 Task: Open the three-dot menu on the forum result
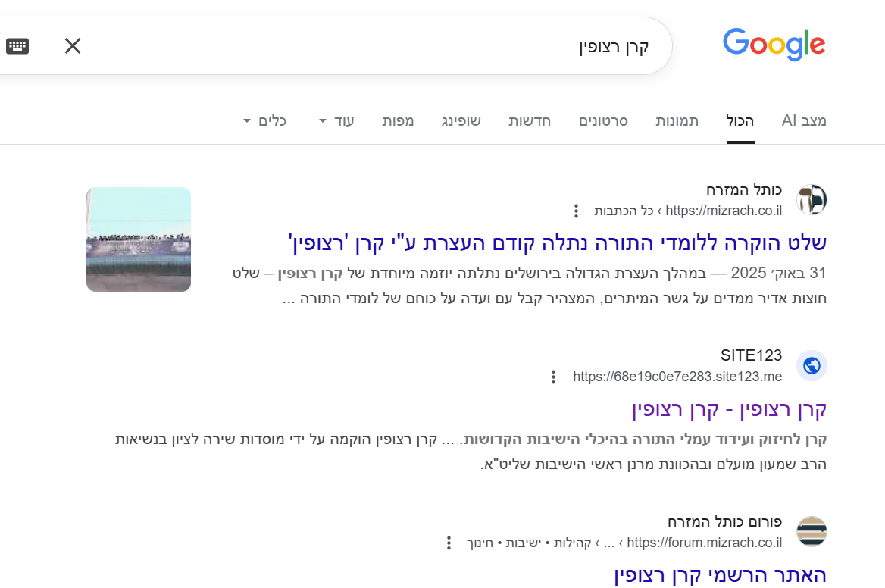[x=448, y=543]
